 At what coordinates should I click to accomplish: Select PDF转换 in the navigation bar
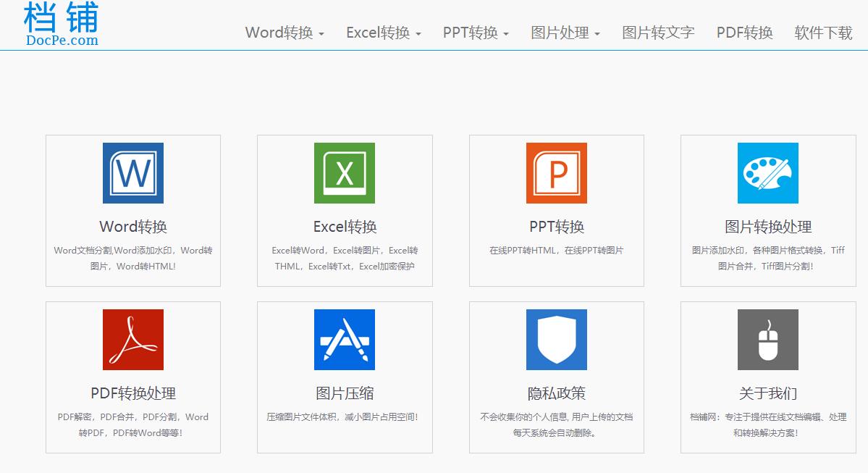pos(743,33)
